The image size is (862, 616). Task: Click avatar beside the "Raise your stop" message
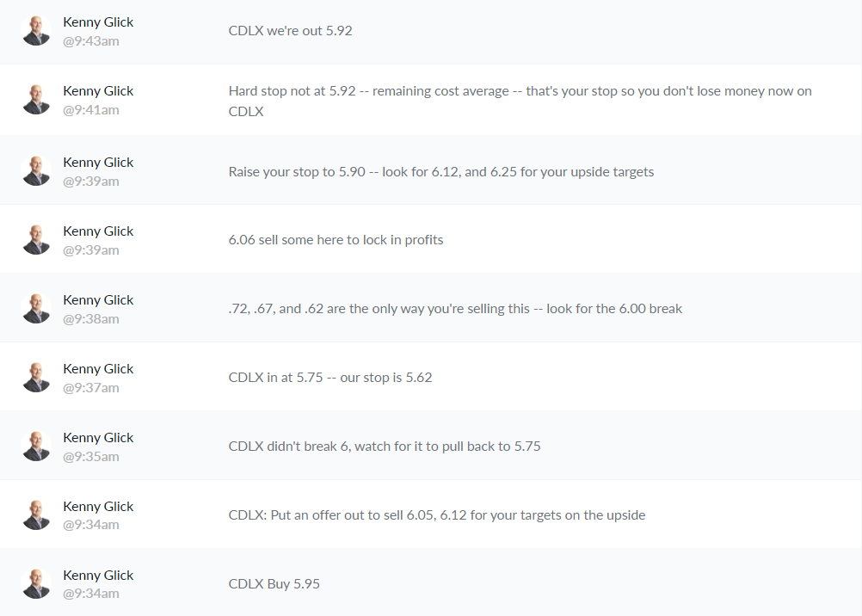36,171
